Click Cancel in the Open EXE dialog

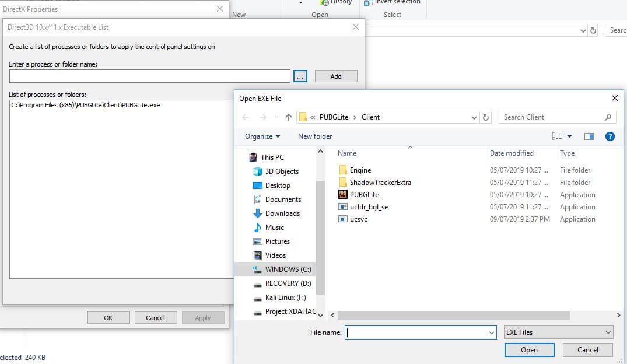(x=588, y=350)
